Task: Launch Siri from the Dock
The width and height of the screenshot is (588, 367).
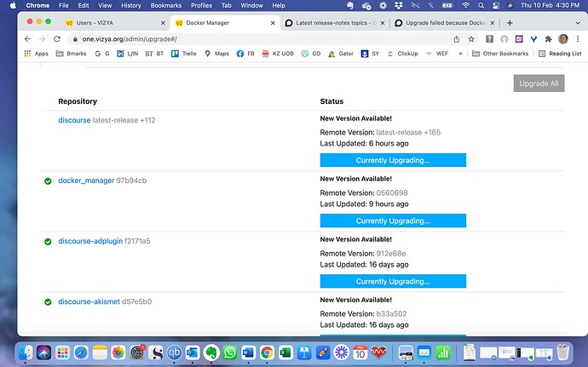Action: click(x=43, y=353)
